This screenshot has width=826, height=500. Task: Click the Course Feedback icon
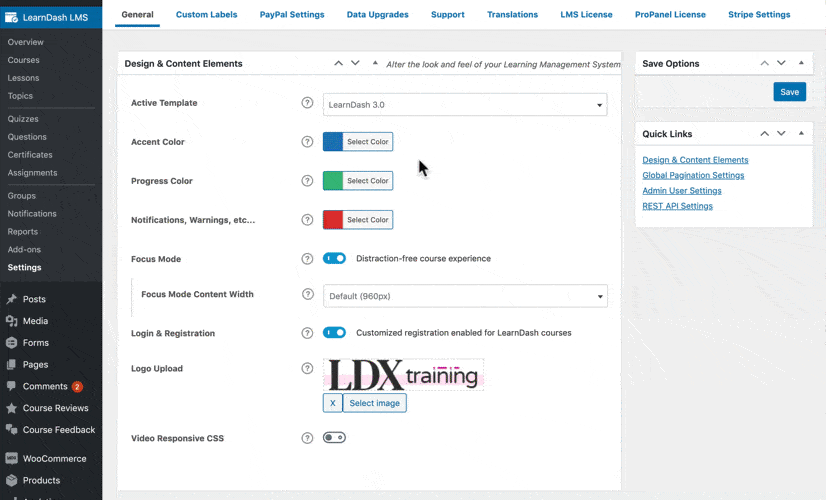tap(11, 430)
